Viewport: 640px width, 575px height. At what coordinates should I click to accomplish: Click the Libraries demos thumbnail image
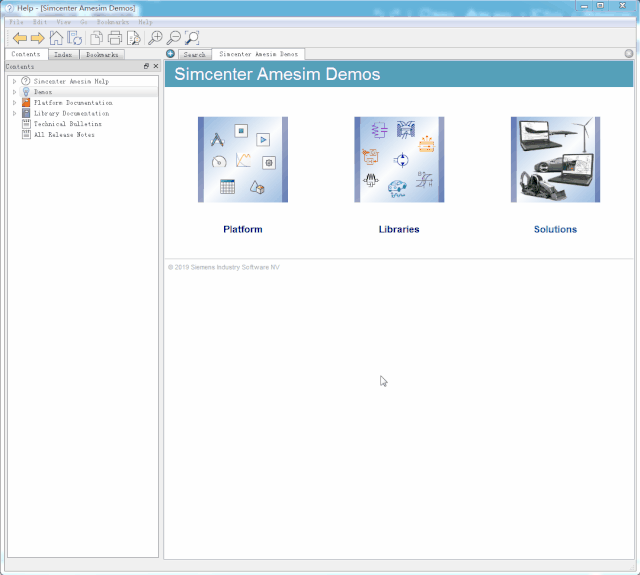[x=399, y=160]
